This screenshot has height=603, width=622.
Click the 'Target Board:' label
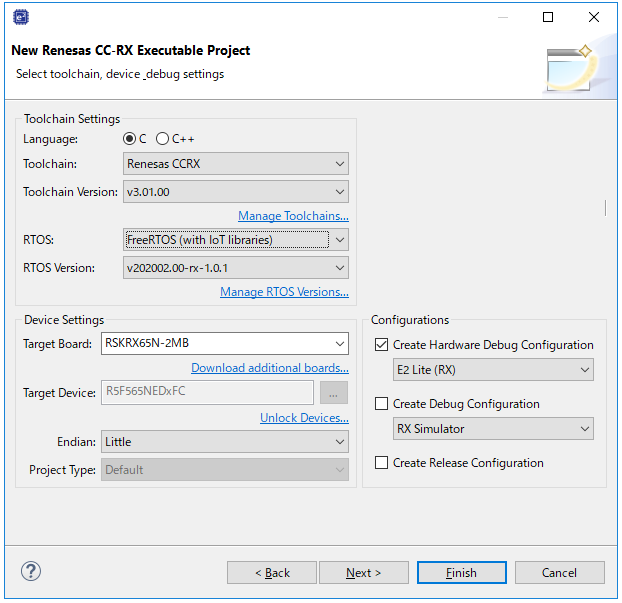point(57,344)
